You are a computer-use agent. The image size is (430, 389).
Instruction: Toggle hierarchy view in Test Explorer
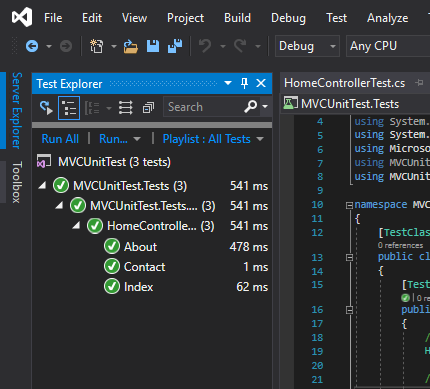tap(69, 108)
